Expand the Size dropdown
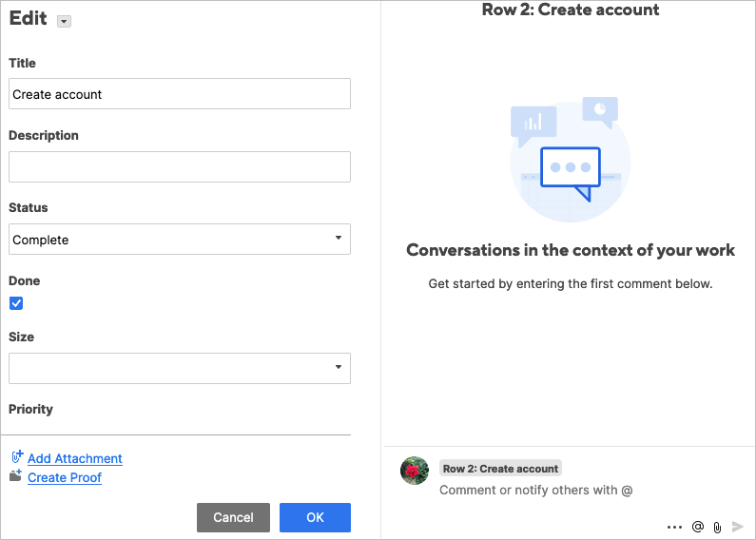 [180, 368]
